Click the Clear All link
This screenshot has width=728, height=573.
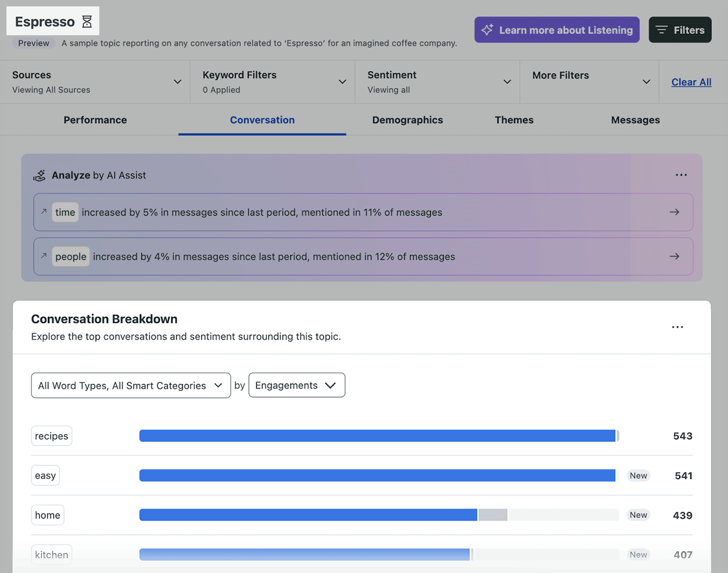click(691, 82)
